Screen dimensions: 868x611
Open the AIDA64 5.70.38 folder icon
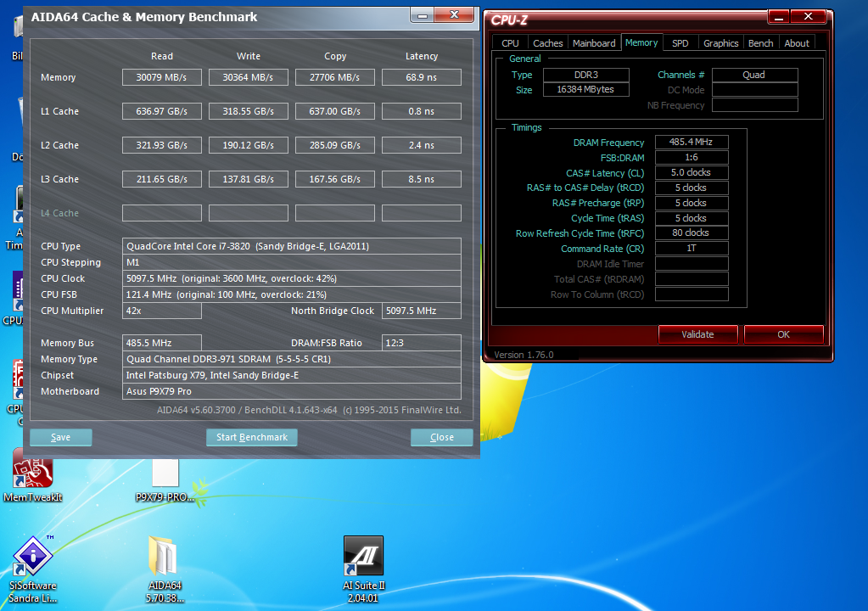164,570
